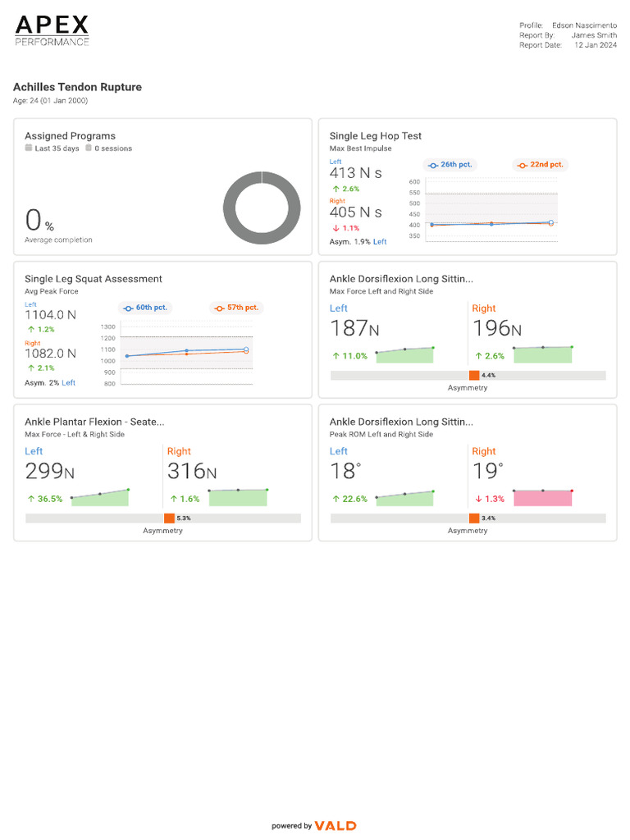Click the Assigned Programs completion donut chart

coord(262,208)
